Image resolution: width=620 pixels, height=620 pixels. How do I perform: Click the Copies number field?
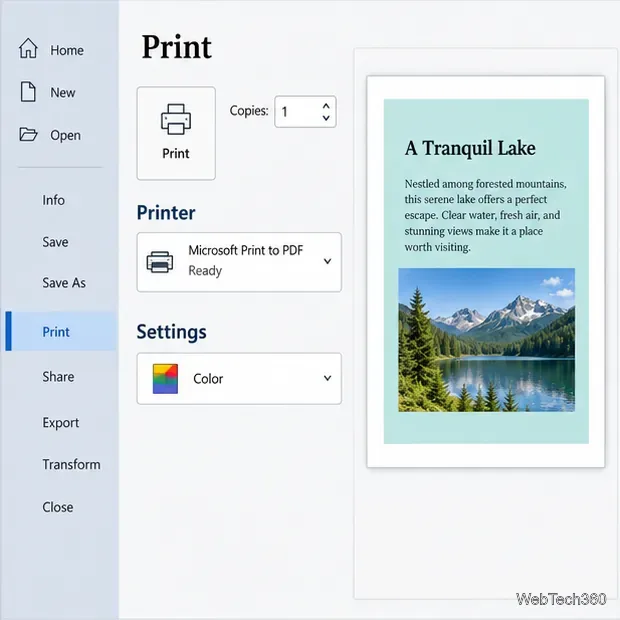click(x=305, y=112)
